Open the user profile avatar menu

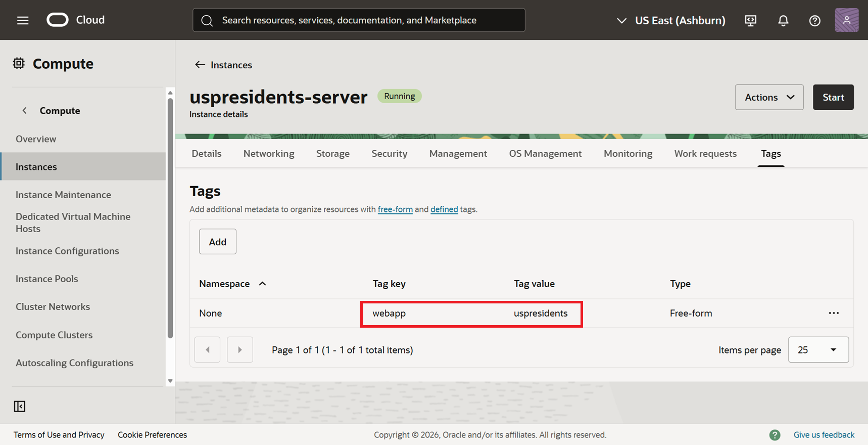[x=846, y=20]
